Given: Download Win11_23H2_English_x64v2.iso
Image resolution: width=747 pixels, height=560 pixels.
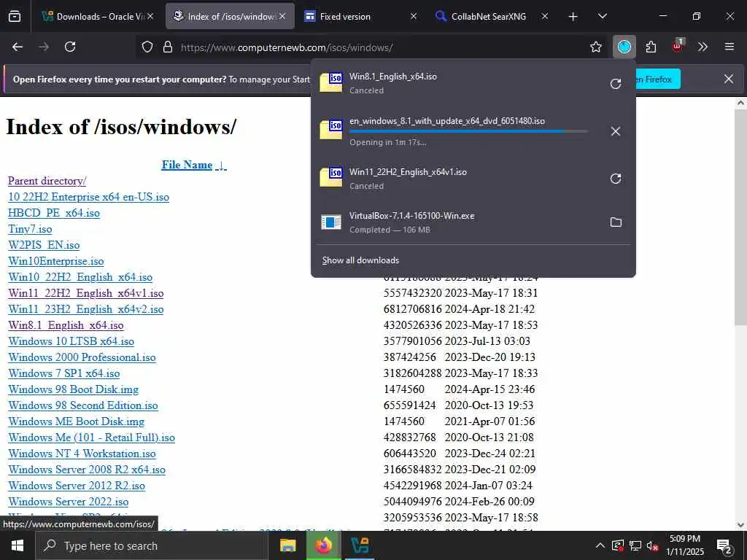Looking at the screenshot, I should pyautogui.click(x=86, y=309).
